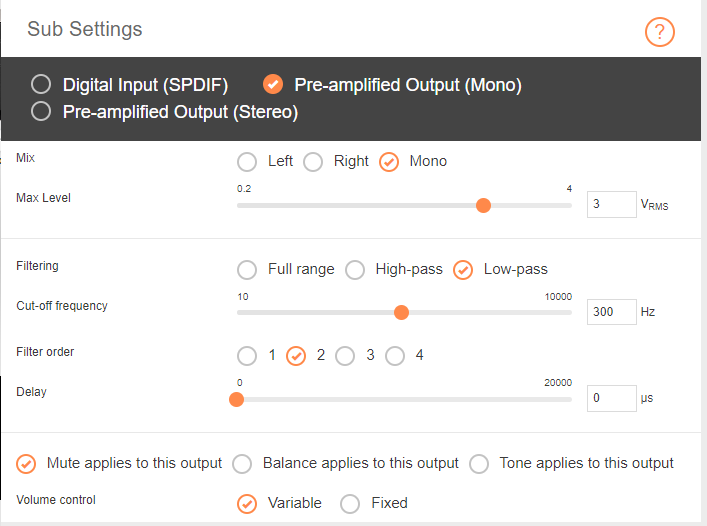Disable Mute applies to this output
Image resolution: width=707 pixels, height=526 pixels.
26,464
